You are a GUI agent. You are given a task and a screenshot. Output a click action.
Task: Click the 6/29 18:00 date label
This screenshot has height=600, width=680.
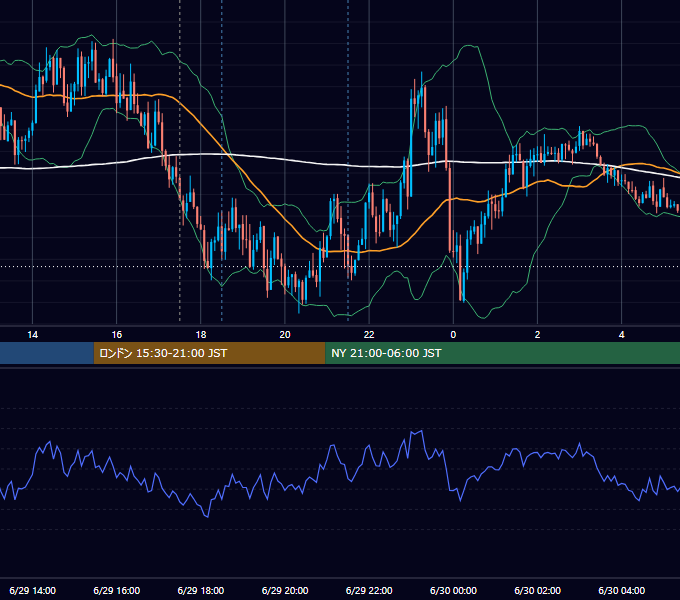201,590
